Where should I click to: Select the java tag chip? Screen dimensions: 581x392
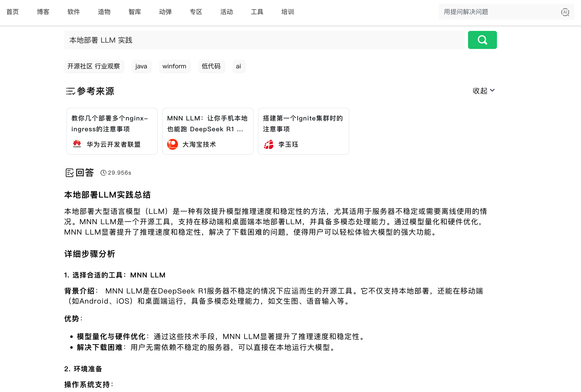(141, 66)
